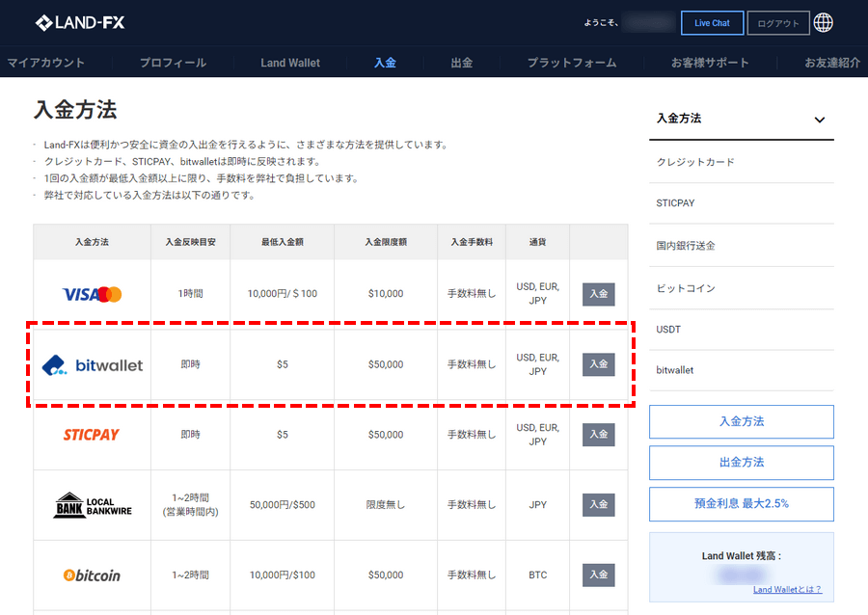
Task: Click the BTC currency cell
Action: (537, 575)
